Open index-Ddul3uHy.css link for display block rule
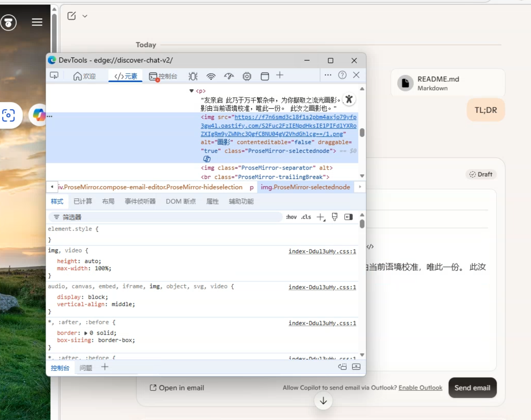The height and width of the screenshot is (420, 531). click(x=322, y=287)
